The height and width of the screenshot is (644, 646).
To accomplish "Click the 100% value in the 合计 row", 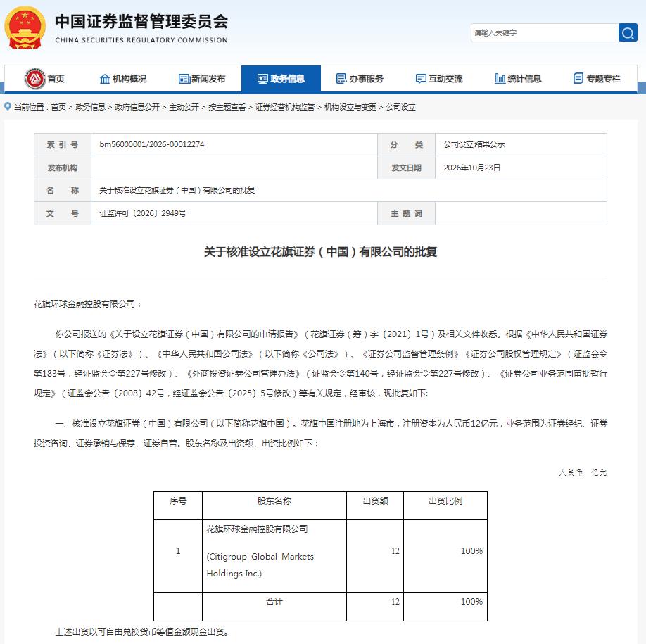I will click(x=471, y=602).
